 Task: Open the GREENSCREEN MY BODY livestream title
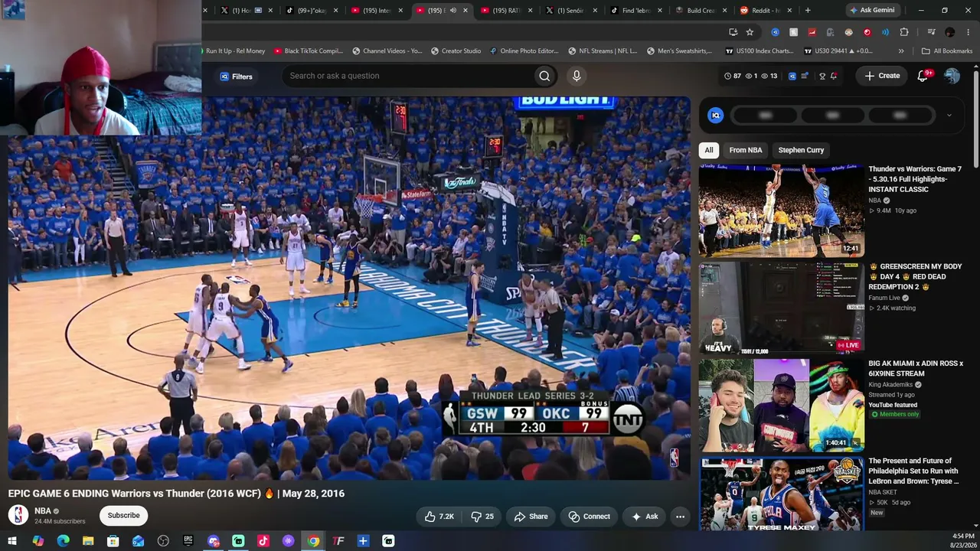915,276
